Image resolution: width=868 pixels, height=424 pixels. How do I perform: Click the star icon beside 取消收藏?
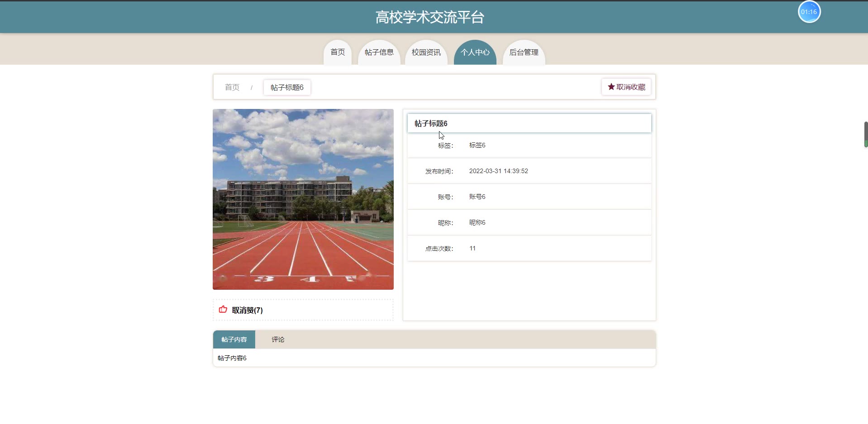click(x=611, y=87)
